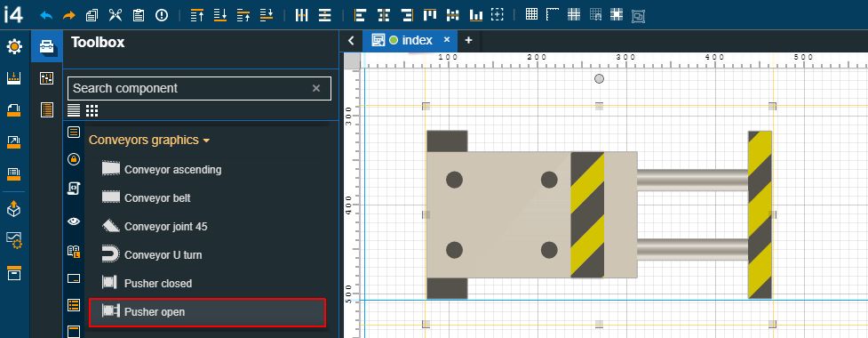
Task: Collapse the side panel with chevron
Action: click(350, 40)
